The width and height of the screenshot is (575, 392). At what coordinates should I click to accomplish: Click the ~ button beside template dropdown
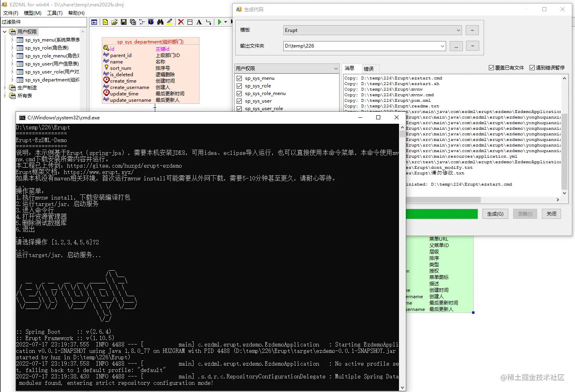[472, 30]
